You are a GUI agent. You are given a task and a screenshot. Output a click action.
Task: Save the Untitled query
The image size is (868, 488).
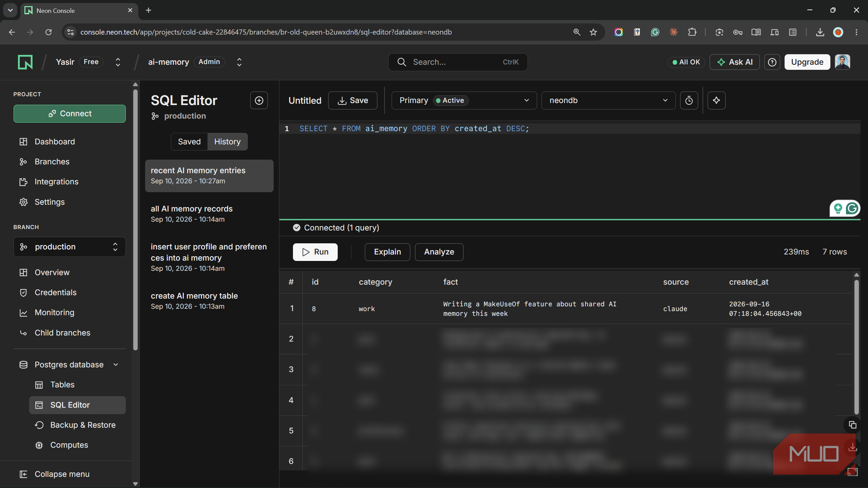353,100
